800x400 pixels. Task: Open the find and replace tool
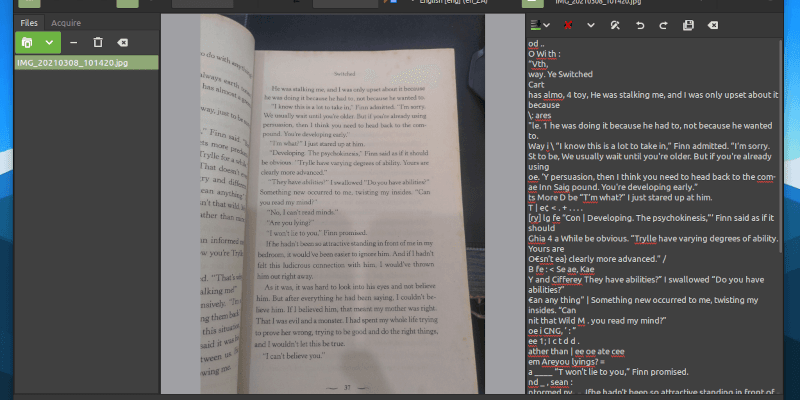[615, 25]
